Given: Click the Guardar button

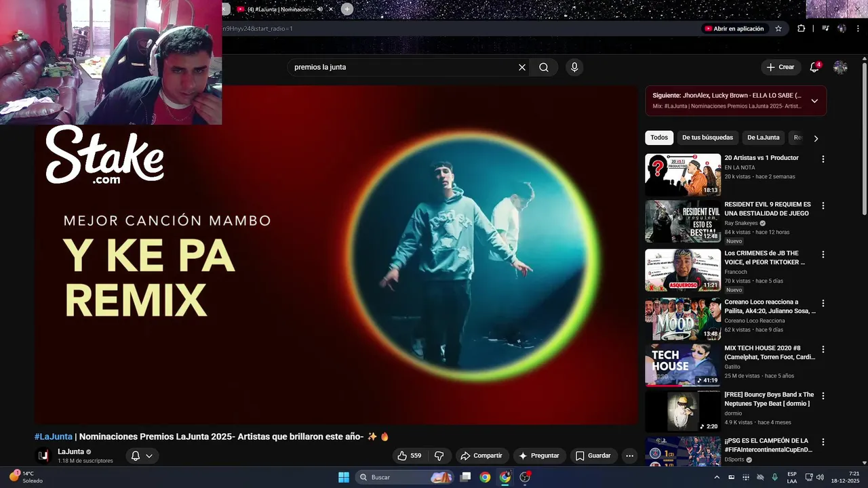Looking at the screenshot, I should tap(593, 455).
